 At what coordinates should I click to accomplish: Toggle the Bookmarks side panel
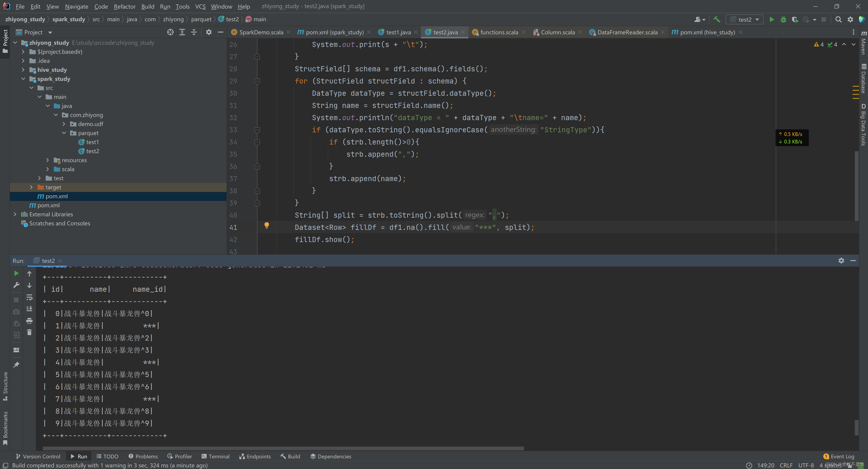[x=5, y=428]
